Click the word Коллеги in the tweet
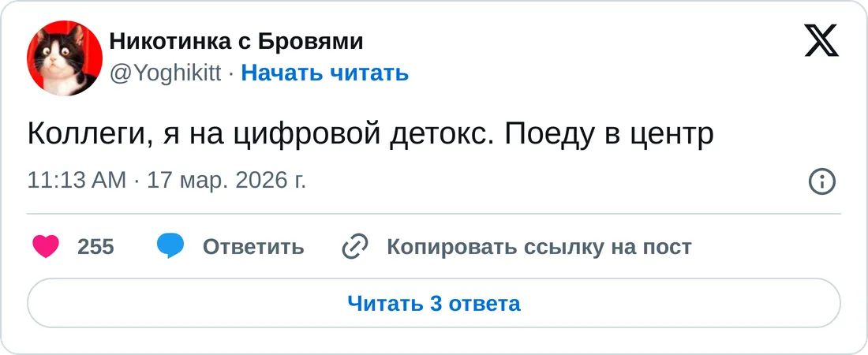 [x=85, y=135]
